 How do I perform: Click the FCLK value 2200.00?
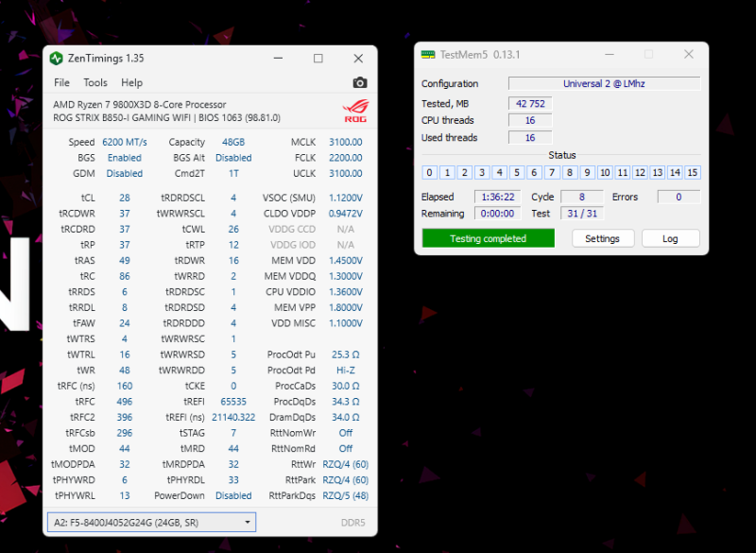tap(346, 158)
